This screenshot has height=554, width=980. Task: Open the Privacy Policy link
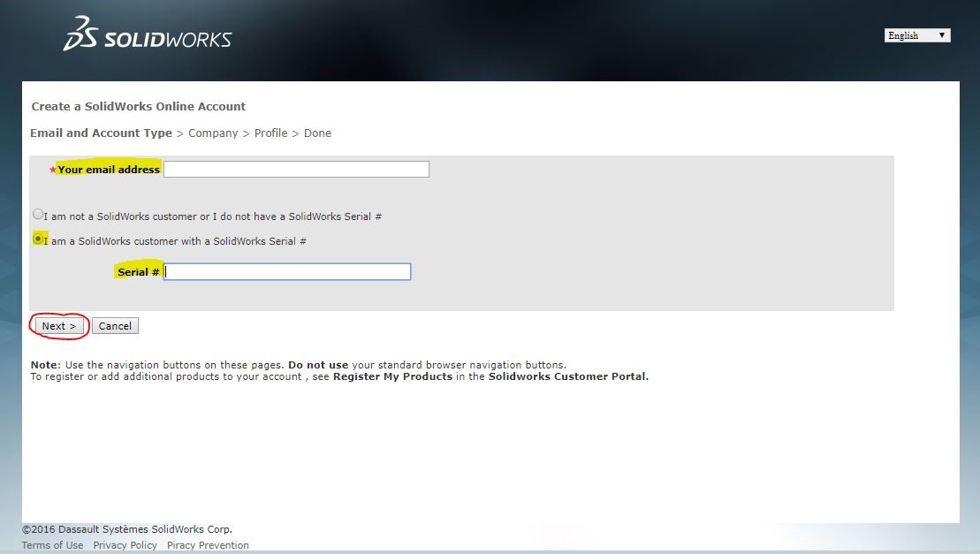click(125, 545)
